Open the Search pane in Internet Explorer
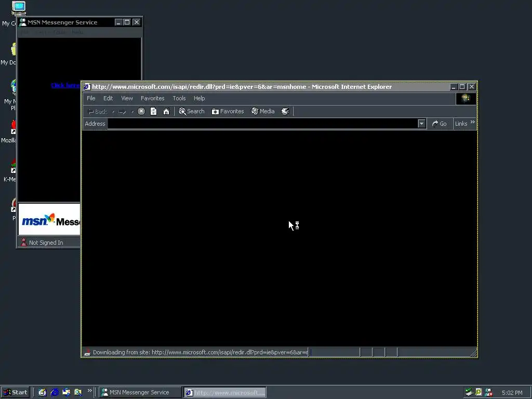The image size is (532, 399). [191, 111]
